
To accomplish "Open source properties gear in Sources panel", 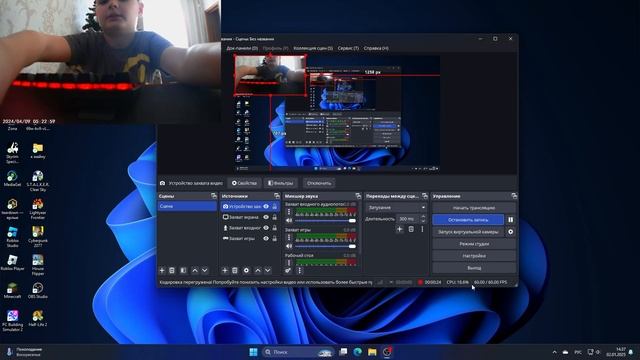I will pos(246,270).
